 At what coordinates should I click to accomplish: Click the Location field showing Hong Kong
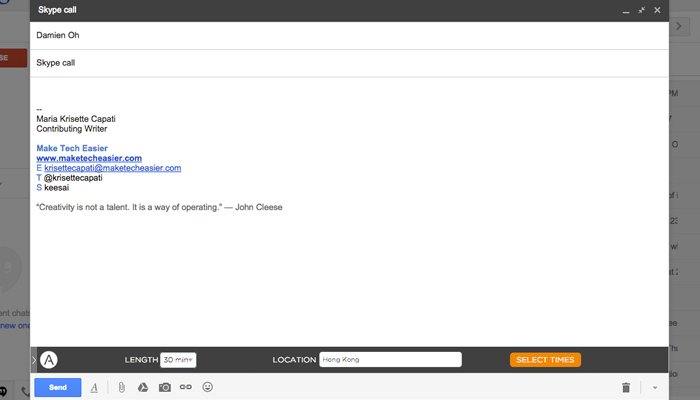[390, 359]
